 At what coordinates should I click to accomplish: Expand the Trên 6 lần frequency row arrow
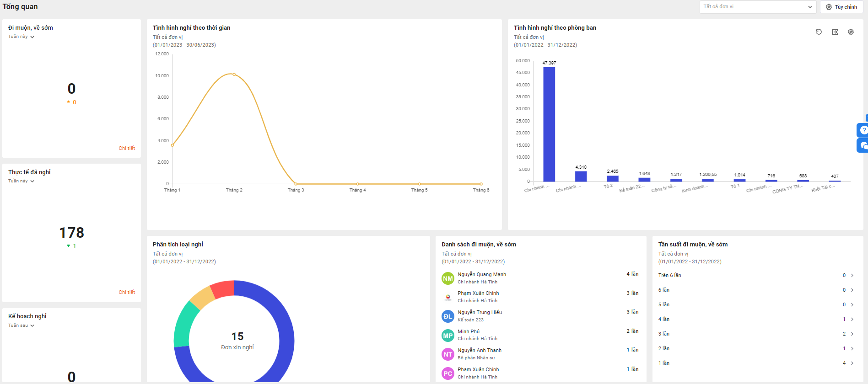[x=852, y=275]
